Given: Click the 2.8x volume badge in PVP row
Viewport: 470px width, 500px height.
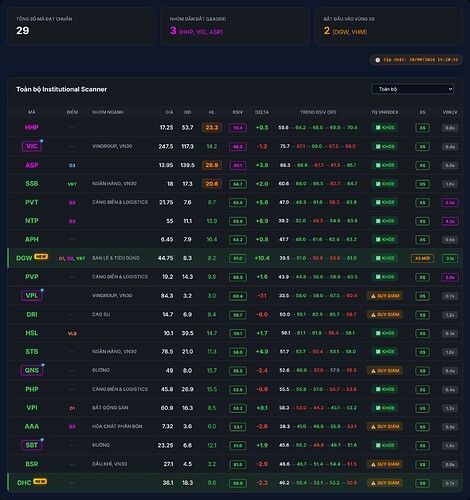Looking at the screenshot, I should [x=450, y=277].
